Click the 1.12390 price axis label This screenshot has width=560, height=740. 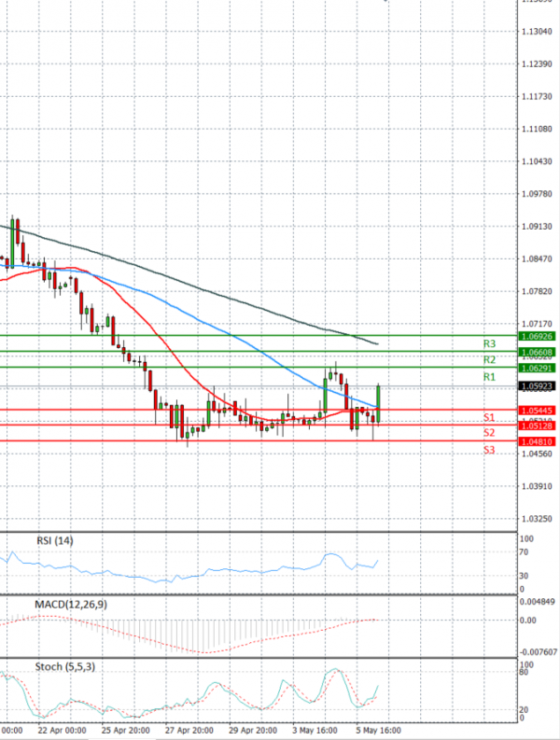[x=537, y=64]
